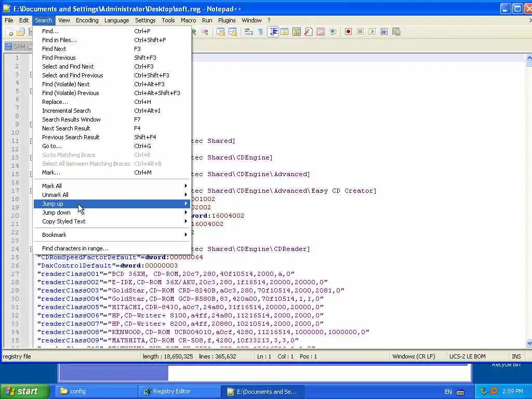Open the Document Map panel icon

tap(297, 32)
